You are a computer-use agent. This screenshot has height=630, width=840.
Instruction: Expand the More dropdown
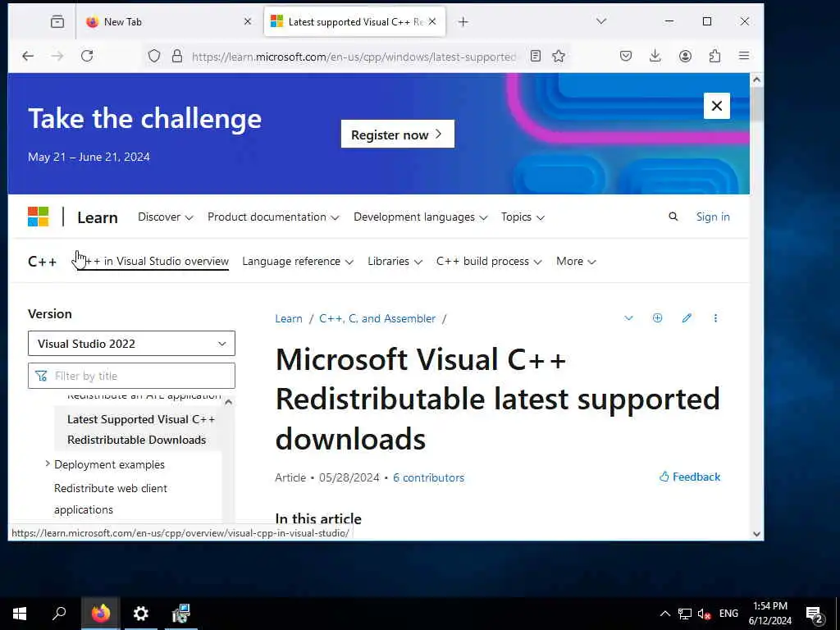[576, 262]
